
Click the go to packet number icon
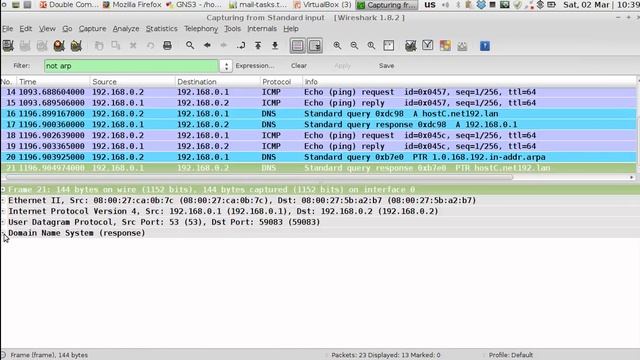coord(241,46)
